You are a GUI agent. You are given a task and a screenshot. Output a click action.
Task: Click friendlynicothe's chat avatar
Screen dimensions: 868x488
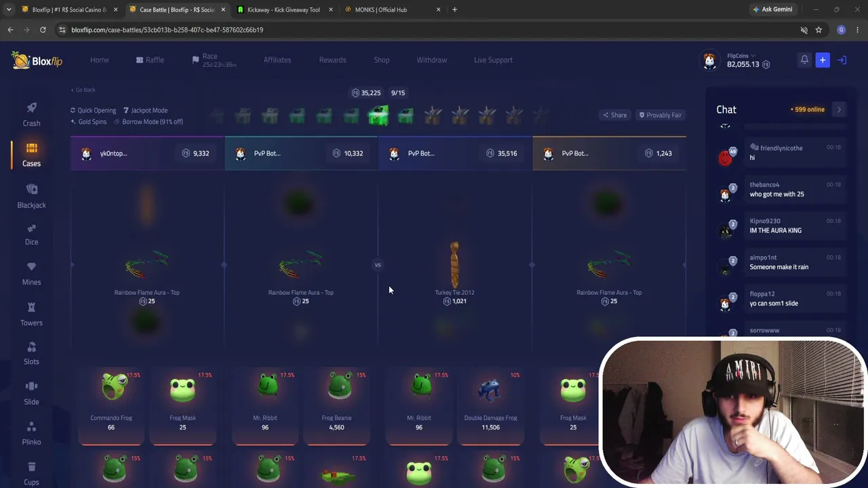click(x=726, y=157)
